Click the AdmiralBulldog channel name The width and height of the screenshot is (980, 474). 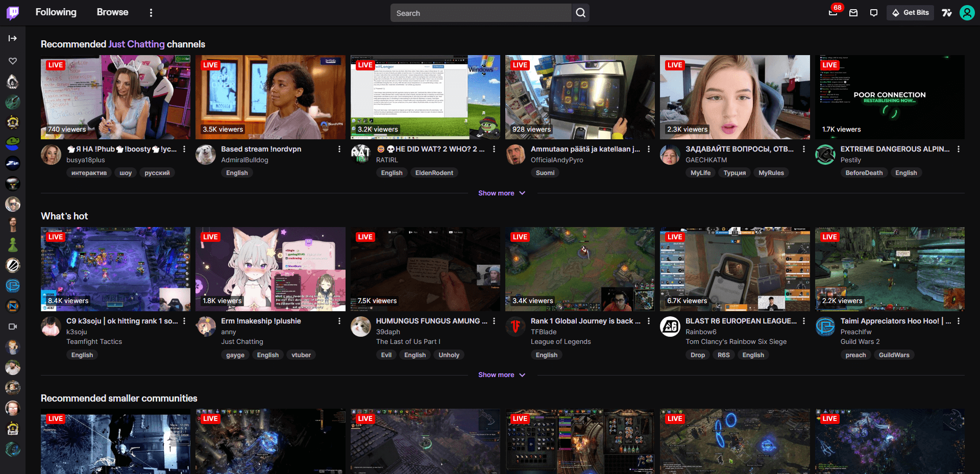tap(244, 160)
